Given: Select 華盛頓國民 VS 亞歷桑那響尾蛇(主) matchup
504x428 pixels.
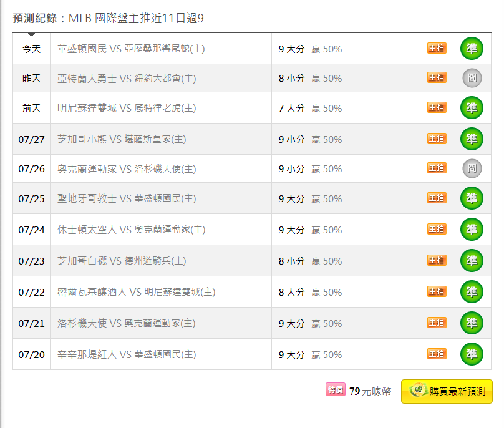Looking at the screenshot, I should click(x=131, y=49).
